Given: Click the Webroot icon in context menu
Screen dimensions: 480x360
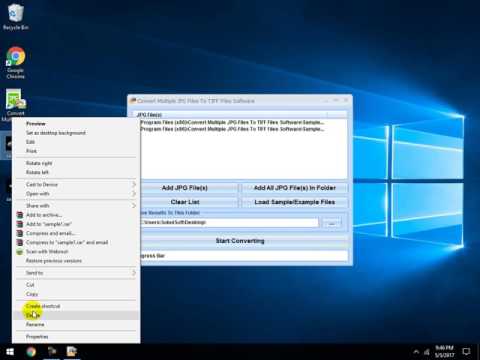Looking at the screenshot, I should (x=20, y=252).
